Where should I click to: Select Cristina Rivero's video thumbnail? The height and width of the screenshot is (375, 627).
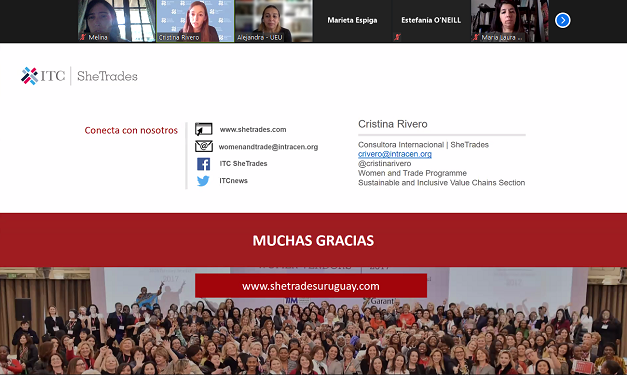(195, 21)
